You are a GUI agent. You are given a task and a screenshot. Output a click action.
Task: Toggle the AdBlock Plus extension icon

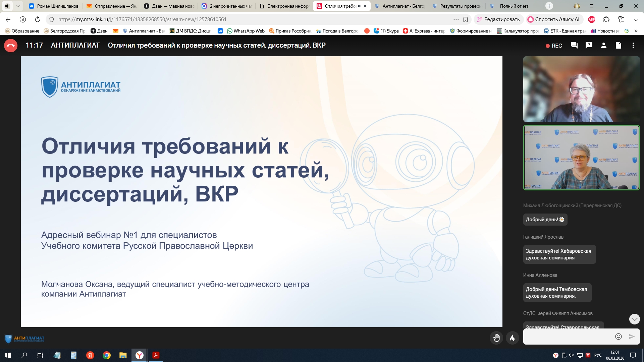[592, 19]
